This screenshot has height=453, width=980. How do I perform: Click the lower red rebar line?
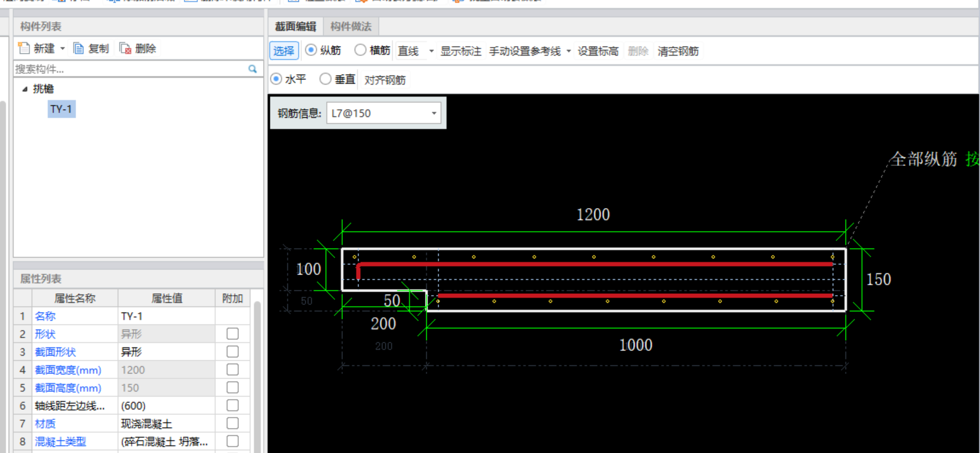tap(635, 296)
